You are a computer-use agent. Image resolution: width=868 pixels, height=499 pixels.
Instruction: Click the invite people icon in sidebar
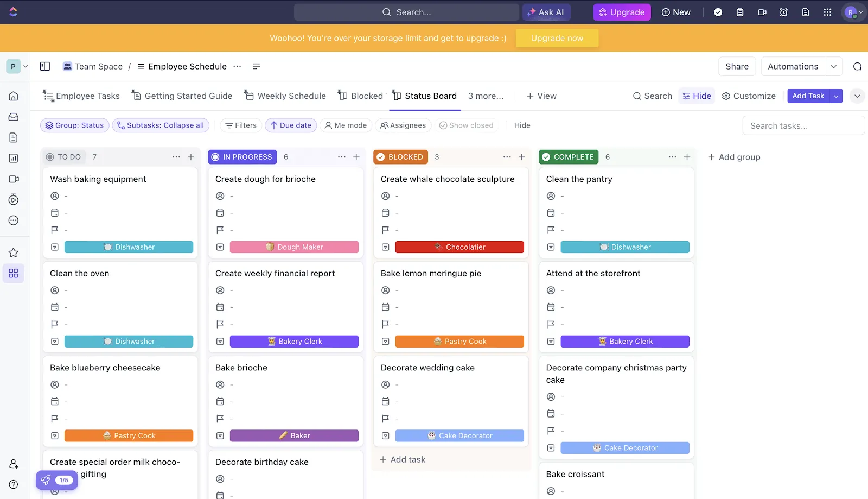click(14, 464)
